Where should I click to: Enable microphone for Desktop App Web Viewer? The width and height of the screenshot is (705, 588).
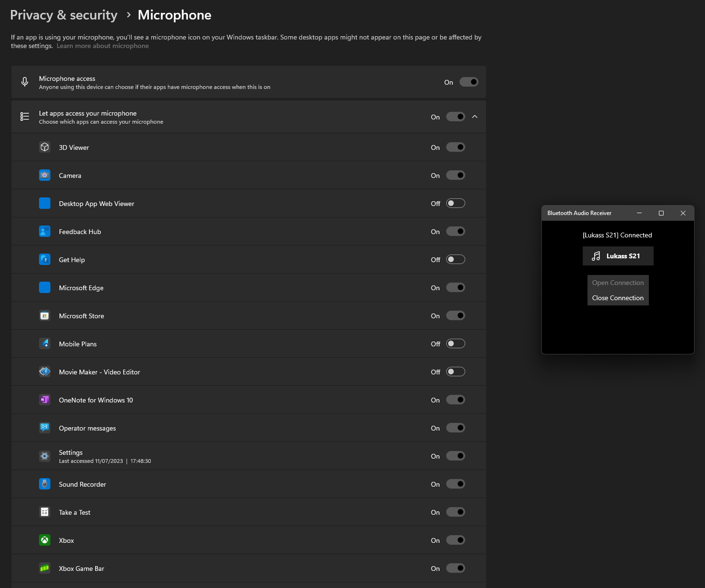(456, 203)
